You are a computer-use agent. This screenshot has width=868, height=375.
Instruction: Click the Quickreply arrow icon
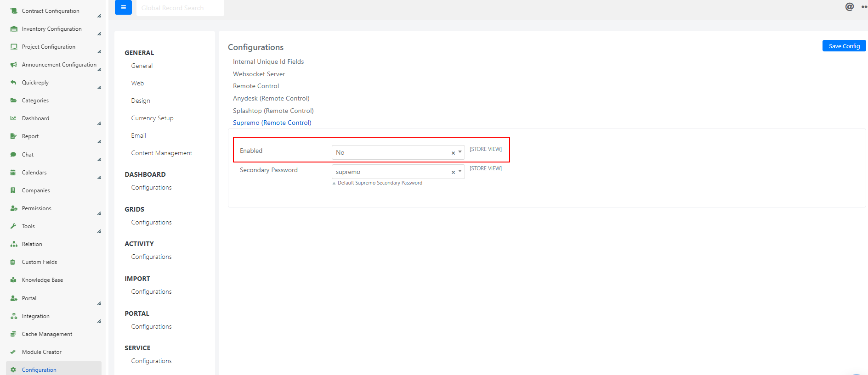[13, 82]
